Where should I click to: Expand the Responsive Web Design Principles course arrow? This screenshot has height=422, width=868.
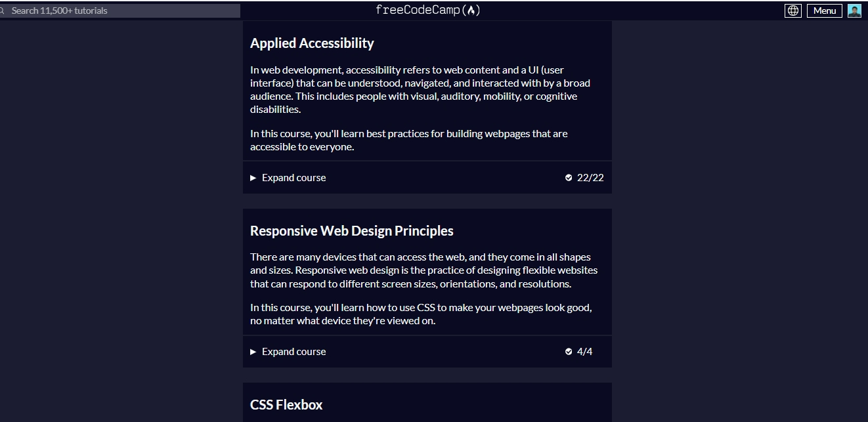tap(253, 352)
